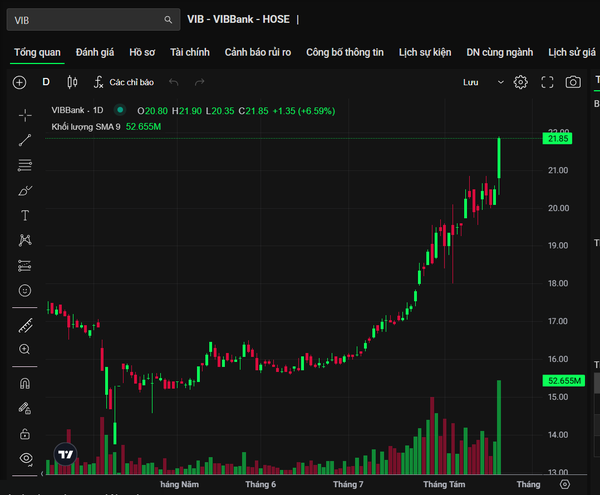Select the crosshair cursor tool
Screen dimensions: 600x495
(25, 115)
